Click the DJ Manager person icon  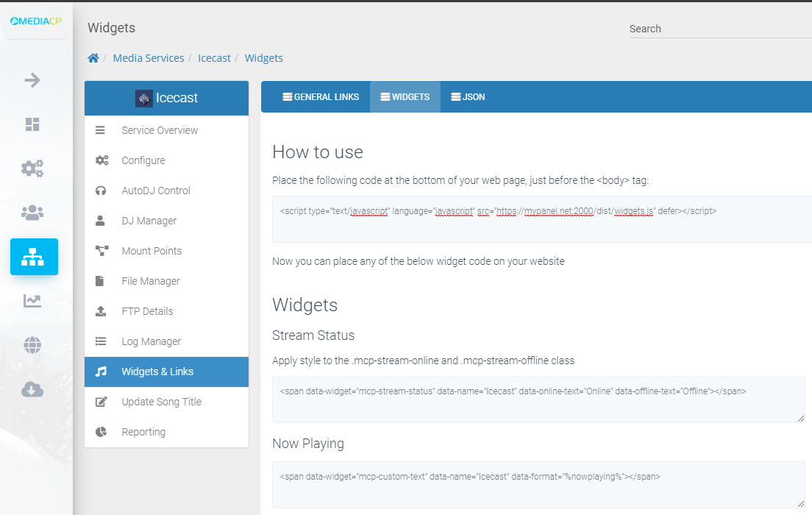100,221
